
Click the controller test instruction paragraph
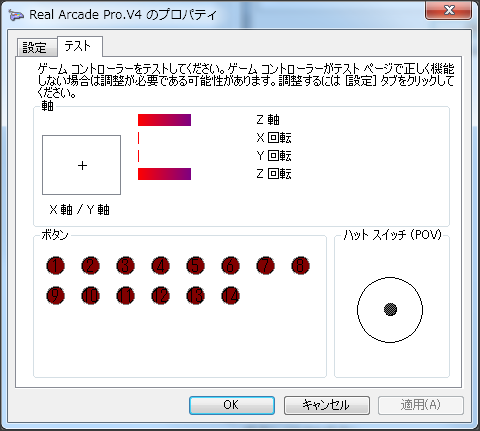point(246,81)
